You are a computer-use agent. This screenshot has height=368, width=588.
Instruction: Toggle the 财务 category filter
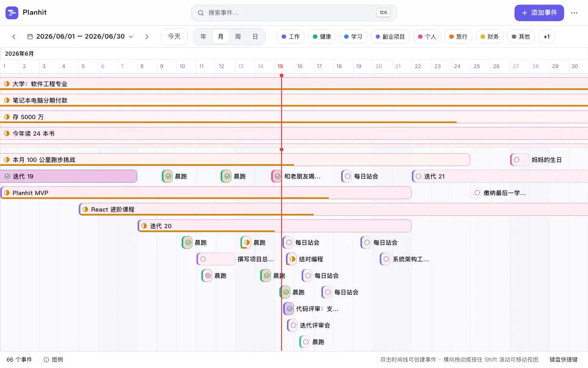click(x=490, y=37)
